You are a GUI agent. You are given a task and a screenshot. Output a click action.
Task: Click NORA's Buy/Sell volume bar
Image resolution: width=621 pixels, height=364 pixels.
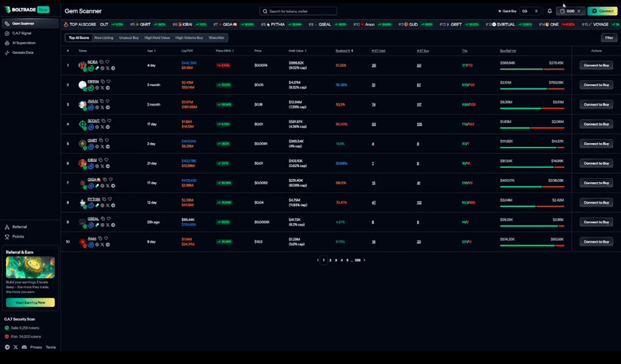tap(532, 69)
